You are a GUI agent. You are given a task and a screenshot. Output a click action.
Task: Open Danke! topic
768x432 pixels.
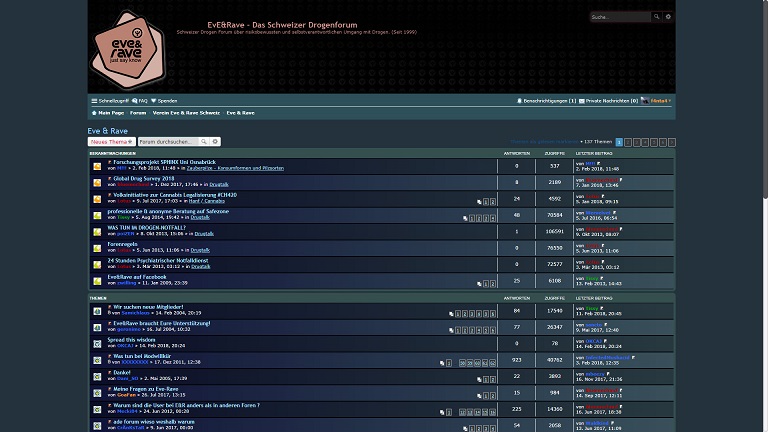[x=122, y=373]
